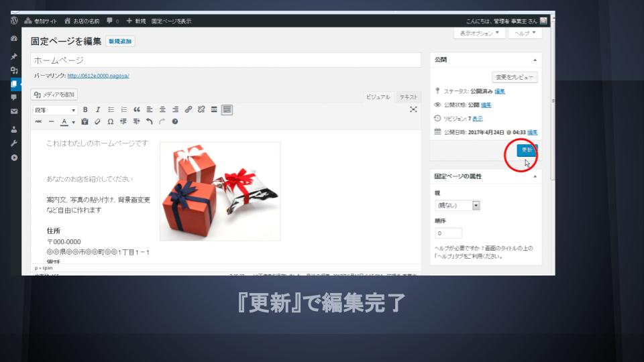Select the ビジュアル editor tab

378,97
